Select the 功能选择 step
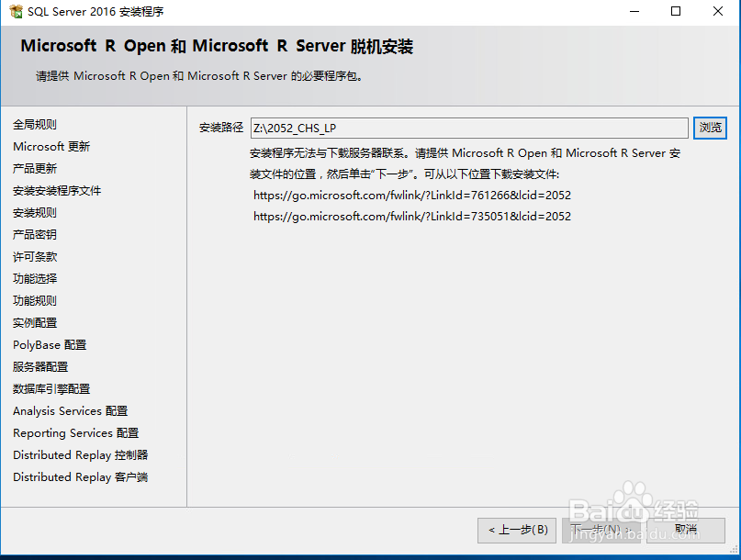Image resolution: width=741 pixels, height=560 pixels. pos(35,279)
